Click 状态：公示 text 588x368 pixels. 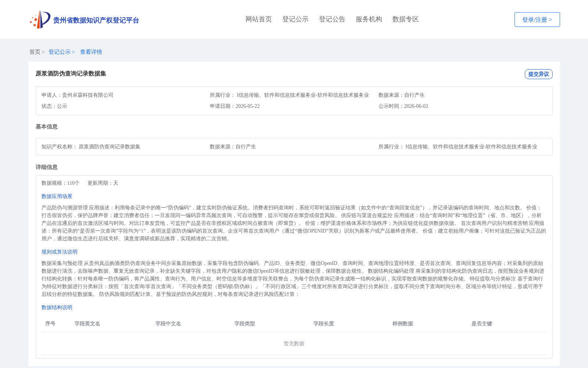(54, 106)
